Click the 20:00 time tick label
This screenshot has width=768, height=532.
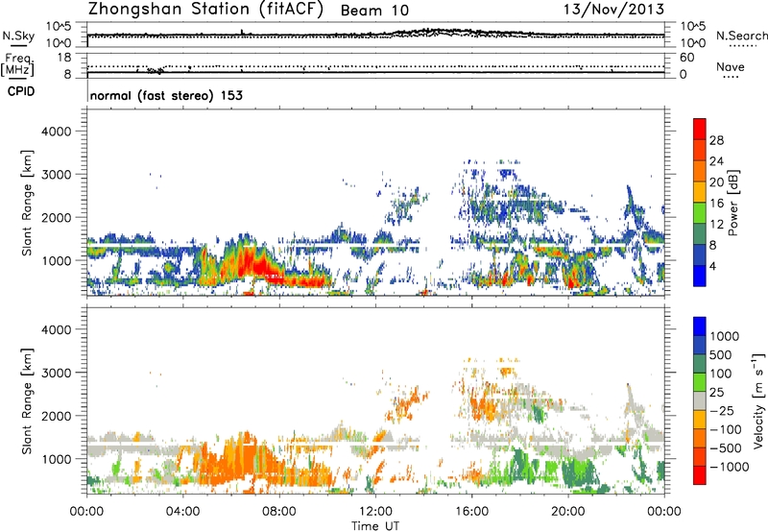point(567,512)
